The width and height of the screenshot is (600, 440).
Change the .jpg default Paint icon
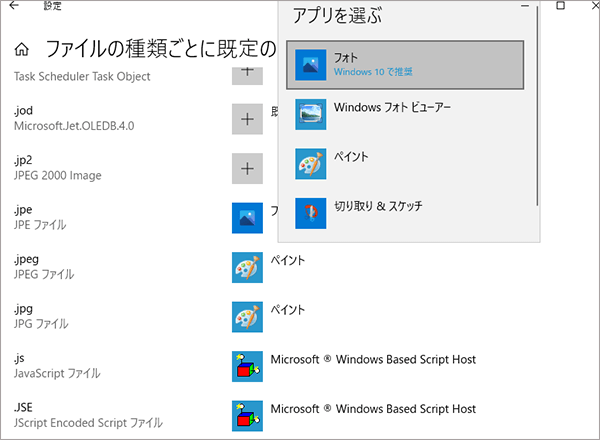click(247, 317)
